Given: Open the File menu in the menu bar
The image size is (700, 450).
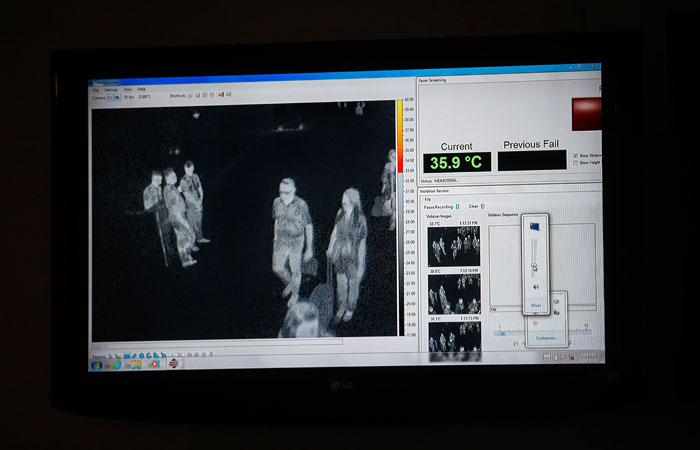Looking at the screenshot, I should (96, 90).
